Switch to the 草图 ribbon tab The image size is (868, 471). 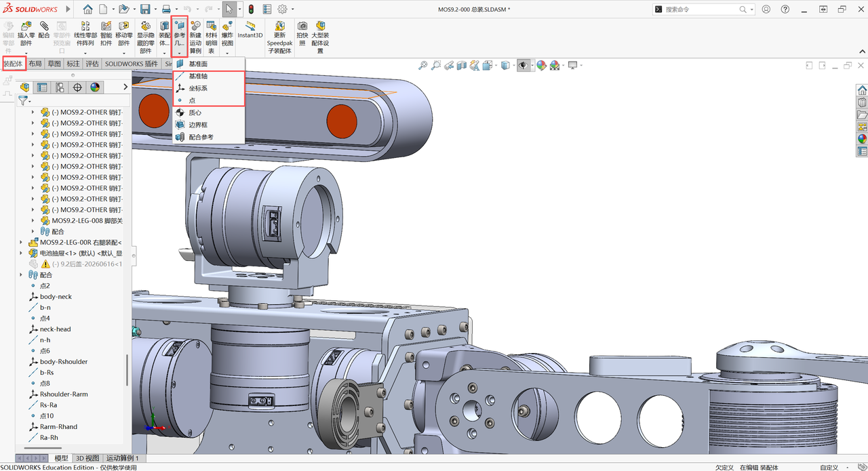click(54, 64)
